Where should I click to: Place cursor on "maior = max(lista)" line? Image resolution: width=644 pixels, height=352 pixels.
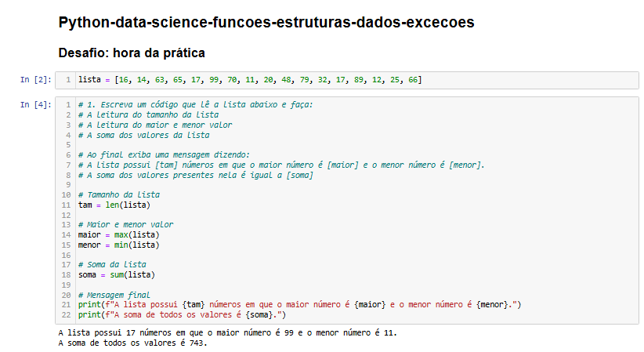[x=118, y=235]
